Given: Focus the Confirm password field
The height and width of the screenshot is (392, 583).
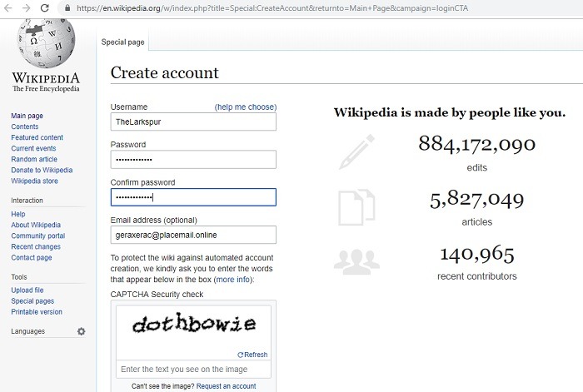Looking at the screenshot, I should (193, 197).
